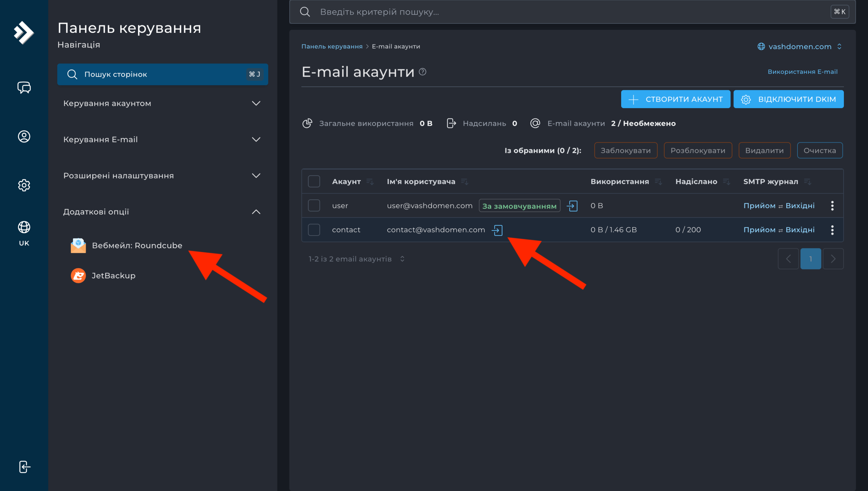
Task: Click Видалити button
Action: pos(765,150)
